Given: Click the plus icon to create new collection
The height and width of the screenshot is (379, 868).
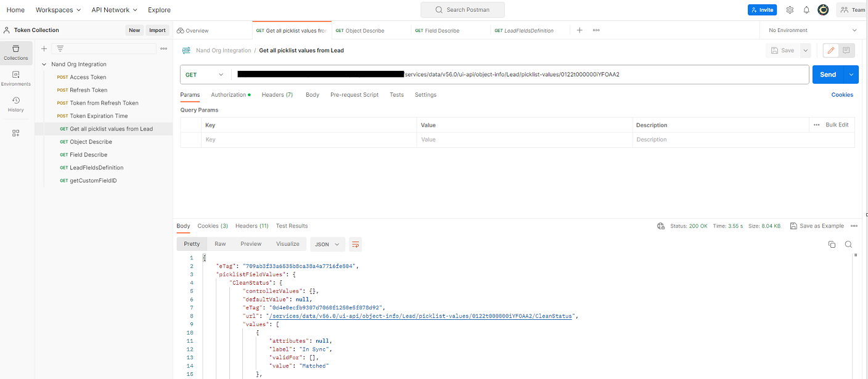Looking at the screenshot, I should [44, 49].
